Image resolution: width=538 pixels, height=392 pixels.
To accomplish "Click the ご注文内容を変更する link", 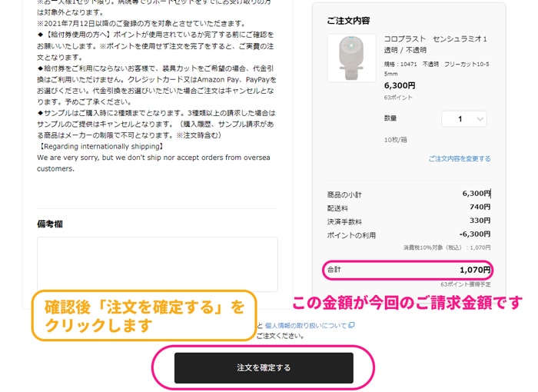I will pyautogui.click(x=459, y=159).
